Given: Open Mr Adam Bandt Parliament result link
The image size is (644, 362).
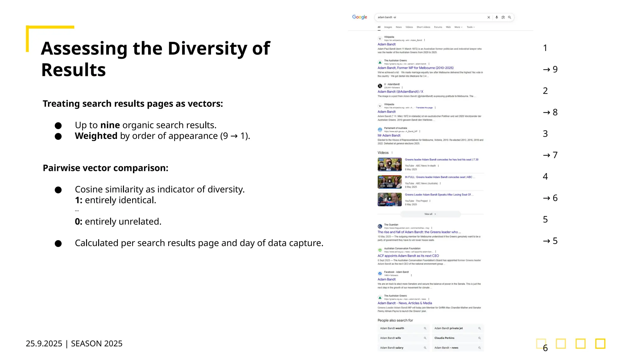Looking at the screenshot, I should pyautogui.click(x=389, y=135).
